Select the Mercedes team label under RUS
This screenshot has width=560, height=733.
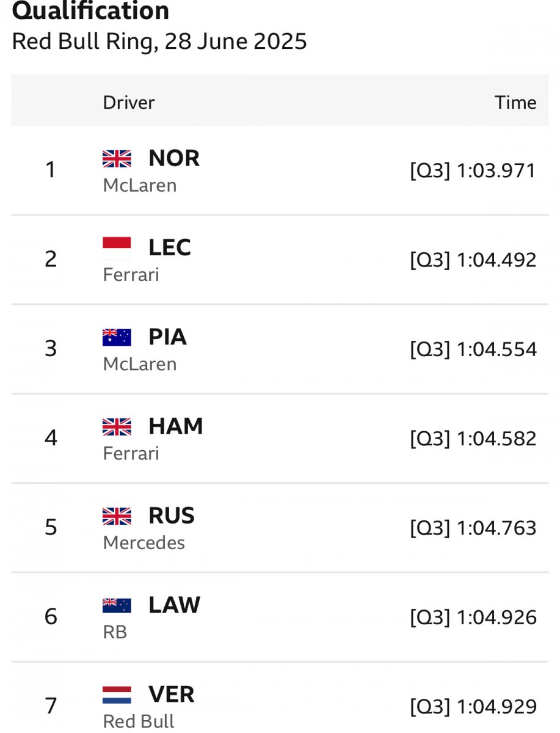tap(144, 542)
